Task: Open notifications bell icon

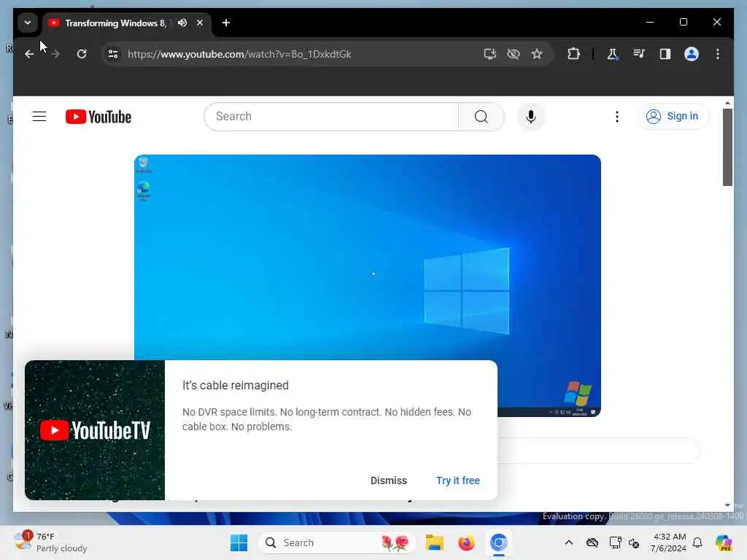Action: click(697, 542)
